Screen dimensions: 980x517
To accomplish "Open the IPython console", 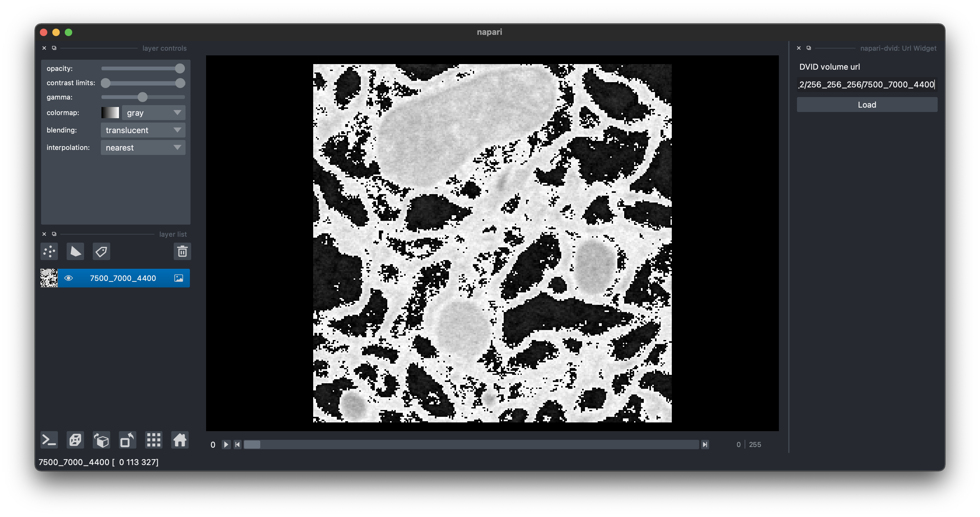I will 49,440.
